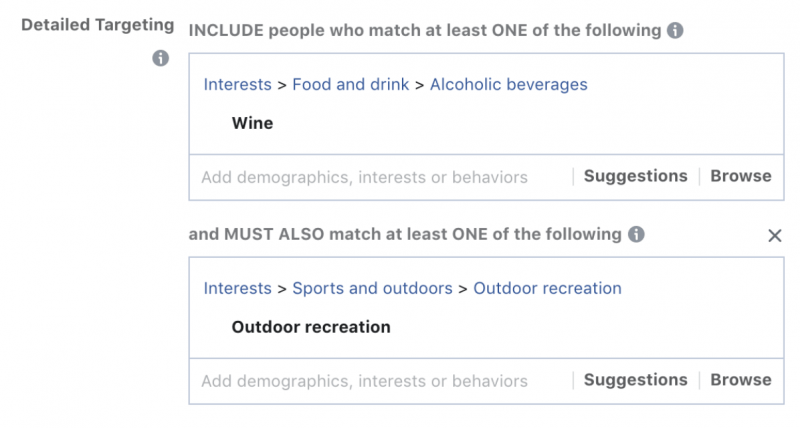Click Interests link above Outdoor recreation
The width and height of the screenshot is (800, 428).
(237, 288)
